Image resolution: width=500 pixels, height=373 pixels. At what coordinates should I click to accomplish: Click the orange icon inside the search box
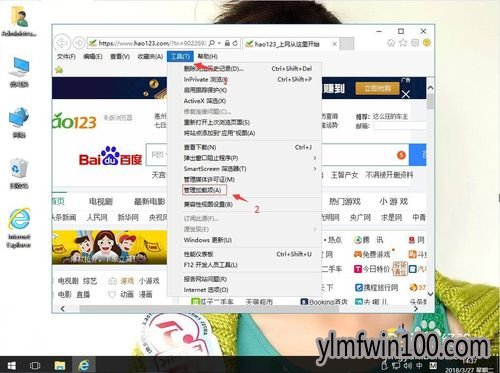(x=401, y=155)
